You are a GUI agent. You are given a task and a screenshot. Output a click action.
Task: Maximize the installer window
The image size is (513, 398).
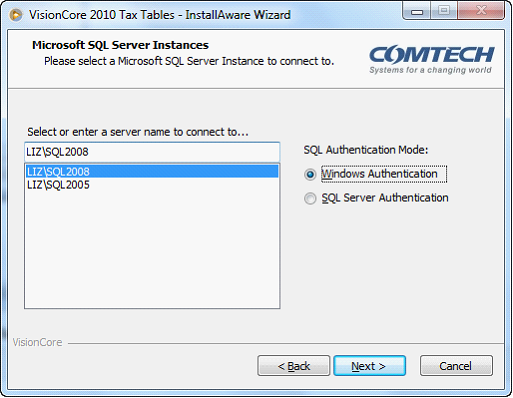[444, 11]
